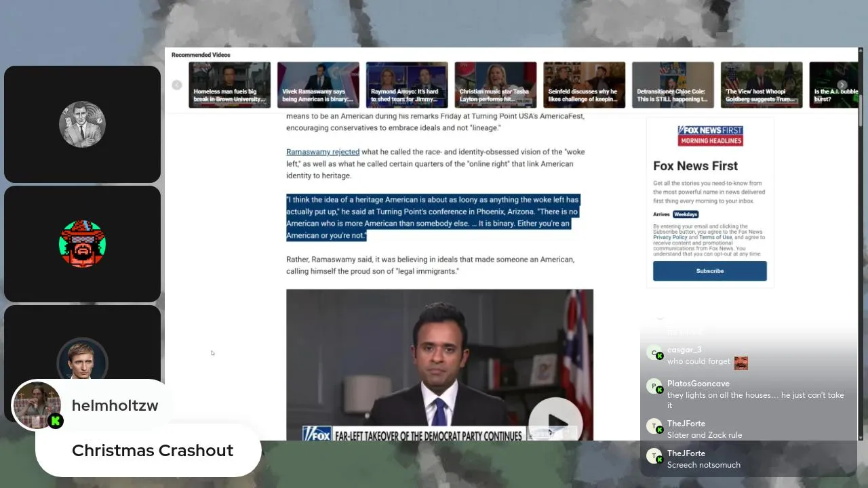The height and width of the screenshot is (488, 868).
Task: Click the left carousel arrow in Recommended Videos
Action: coord(177,85)
